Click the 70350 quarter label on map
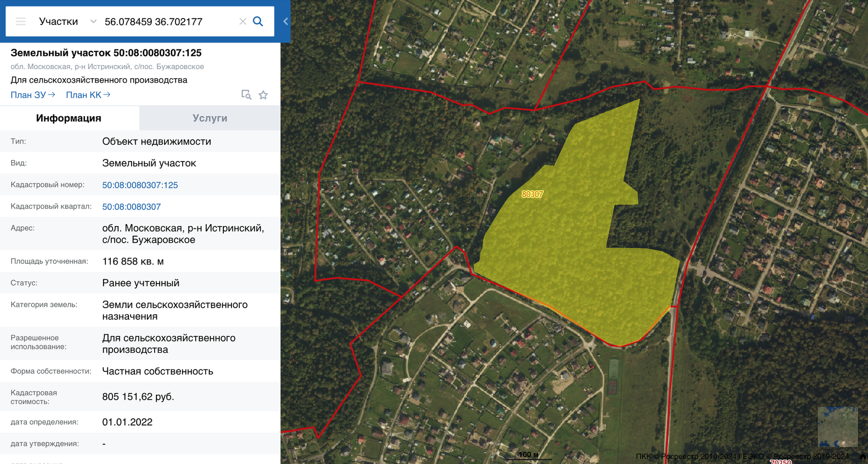This screenshot has width=868, height=464. [780, 462]
